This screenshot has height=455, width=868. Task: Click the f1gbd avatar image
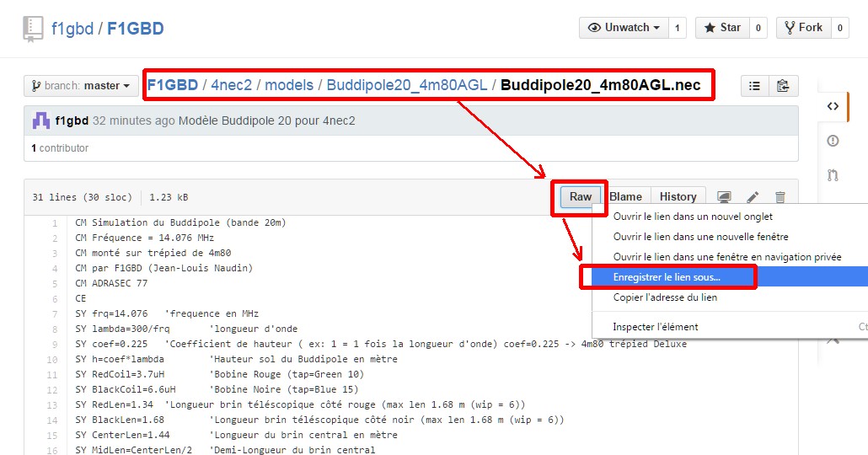coord(41,120)
